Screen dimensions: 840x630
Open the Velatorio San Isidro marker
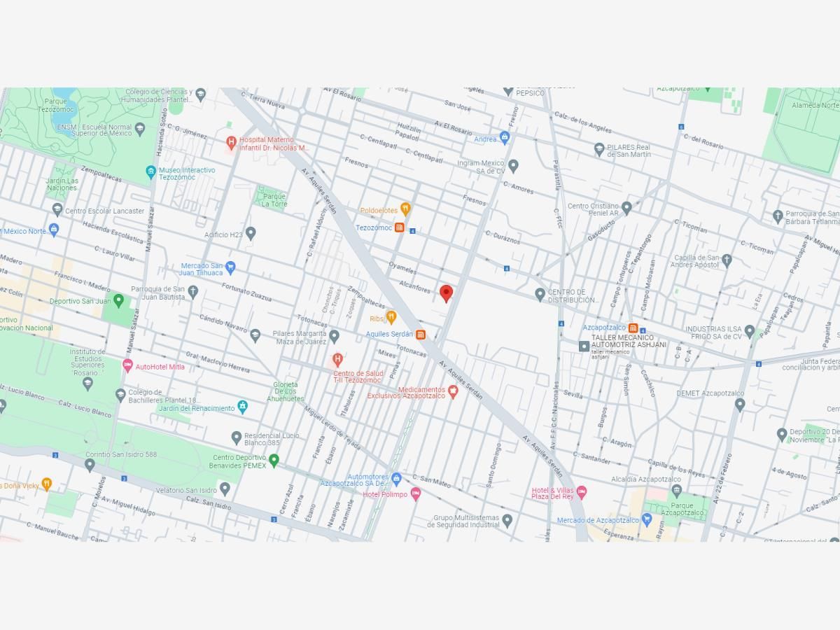pyautogui.click(x=225, y=489)
